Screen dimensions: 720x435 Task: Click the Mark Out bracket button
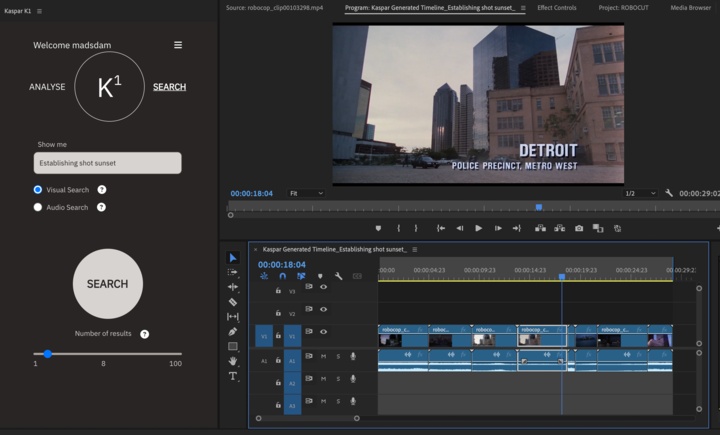[416, 228]
